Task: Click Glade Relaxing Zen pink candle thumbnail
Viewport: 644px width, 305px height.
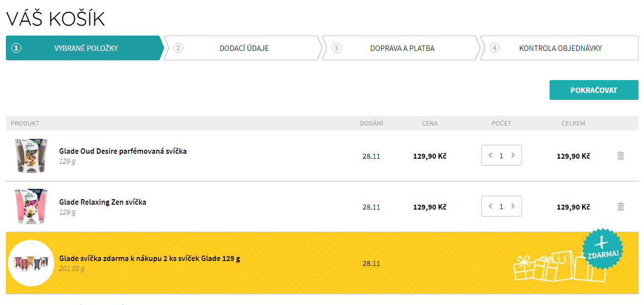Action: pos(31,207)
